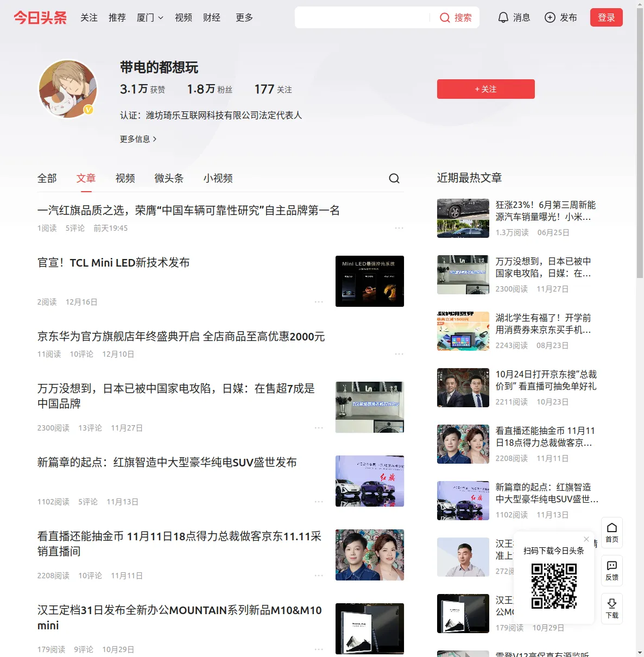Screen dimensions: 644x657
Task: Click the 3.1万 获赞 count
Action: pyautogui.click(x=142, y=89)
